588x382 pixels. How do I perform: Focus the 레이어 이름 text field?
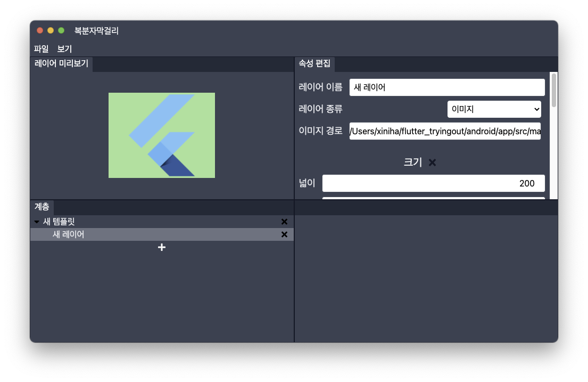pos(447,87)
